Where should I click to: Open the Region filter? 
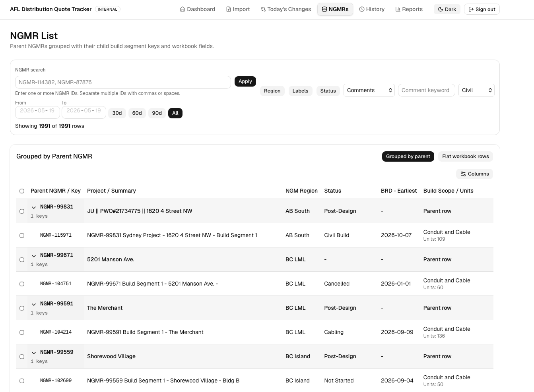pyautogui.click(x=272, y=91)
